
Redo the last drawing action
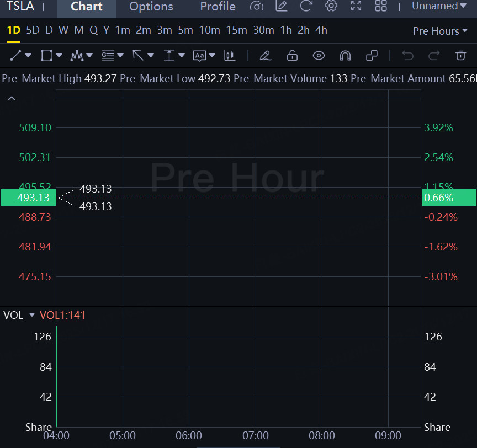point(434,56)
